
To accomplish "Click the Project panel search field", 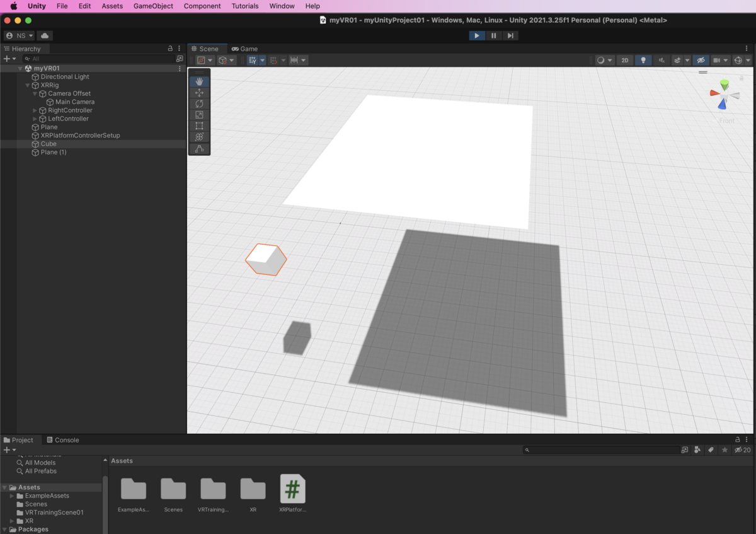I will point(602,450).
